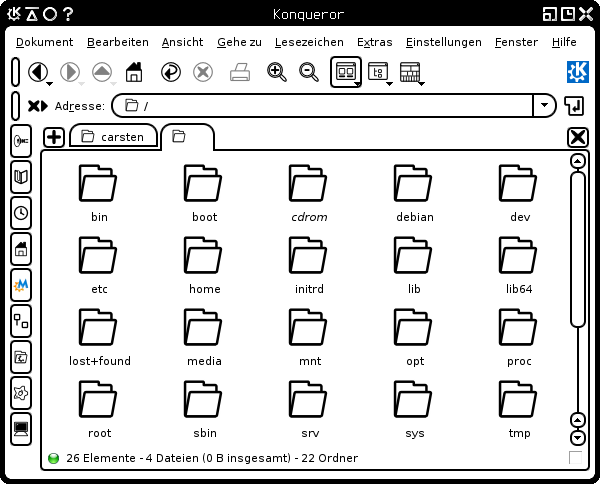Select the sbin folder

click(x=204, y=410)
